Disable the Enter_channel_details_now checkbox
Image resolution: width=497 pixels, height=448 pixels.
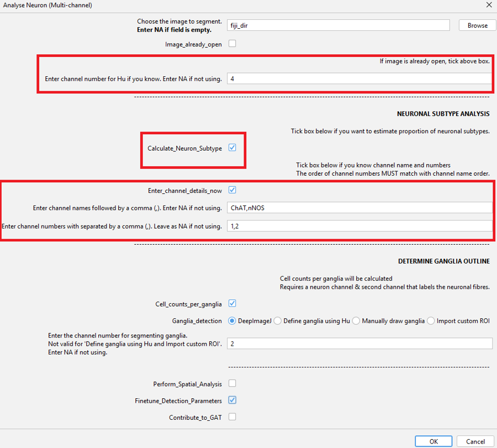point(232,190)
